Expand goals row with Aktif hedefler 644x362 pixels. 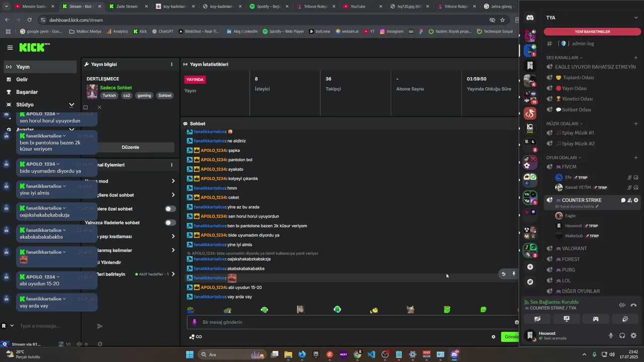click(x=173, y=274)
